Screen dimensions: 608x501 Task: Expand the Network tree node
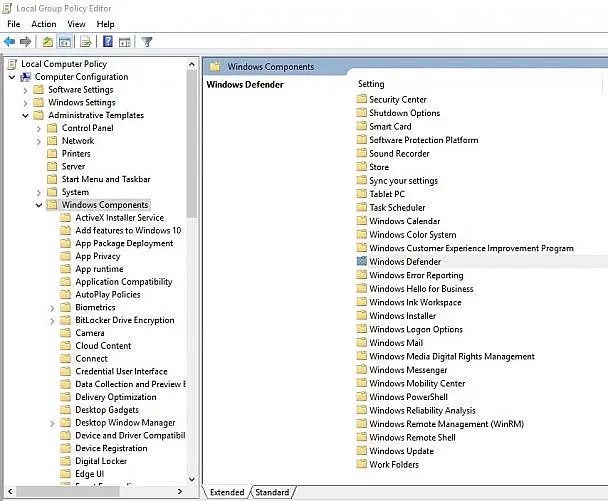[x=39, y=141]
